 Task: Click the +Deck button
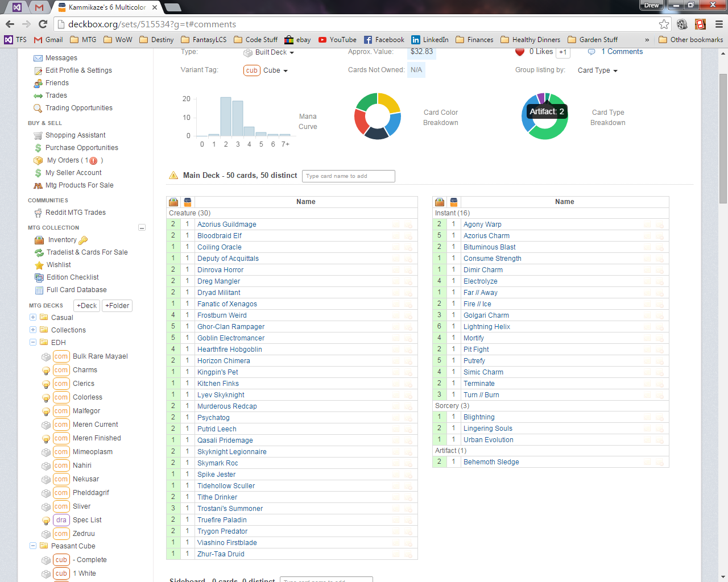click(87, 306)
